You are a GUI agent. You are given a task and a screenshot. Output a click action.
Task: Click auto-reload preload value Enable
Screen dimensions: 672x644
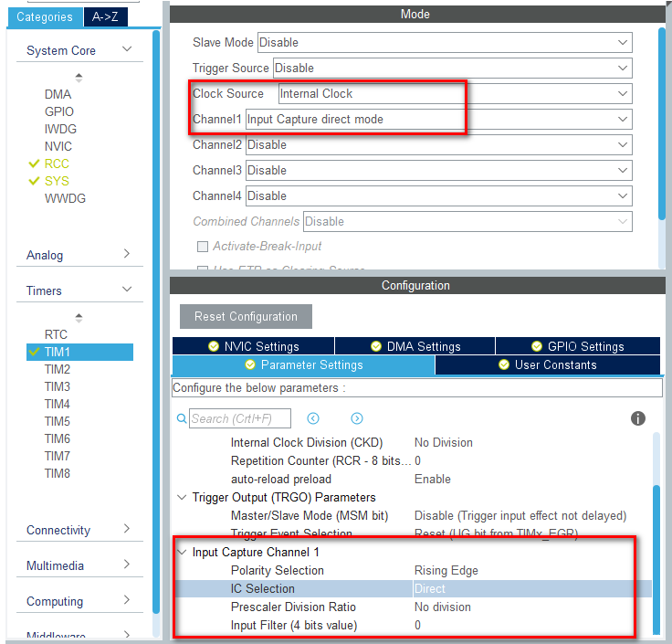[433, 479]
